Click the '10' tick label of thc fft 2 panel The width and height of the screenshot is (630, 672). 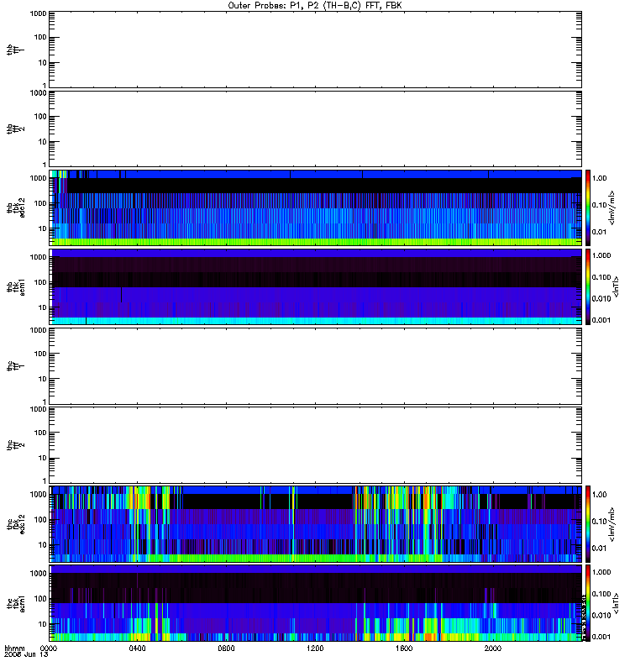click(x=43, y=458)
